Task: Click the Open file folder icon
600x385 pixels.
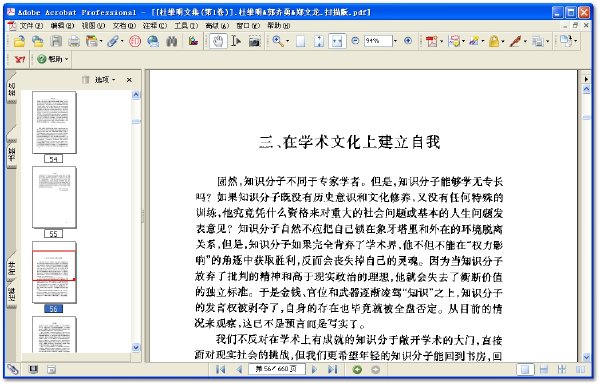Action: (x=19, y=41)
